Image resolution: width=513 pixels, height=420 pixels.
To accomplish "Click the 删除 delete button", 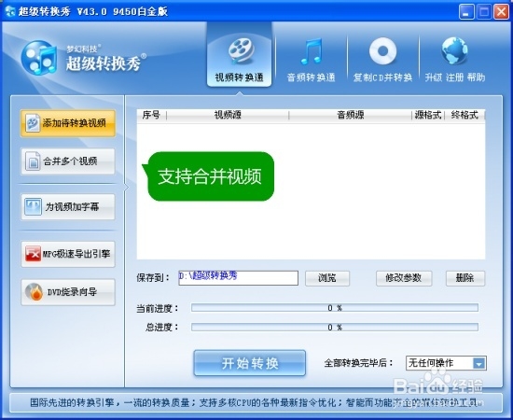I will pyautogui.click(x=465, y=278).
